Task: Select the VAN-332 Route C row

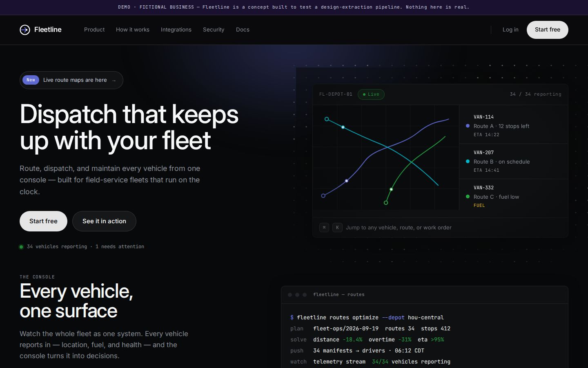Action: (514, 197)
